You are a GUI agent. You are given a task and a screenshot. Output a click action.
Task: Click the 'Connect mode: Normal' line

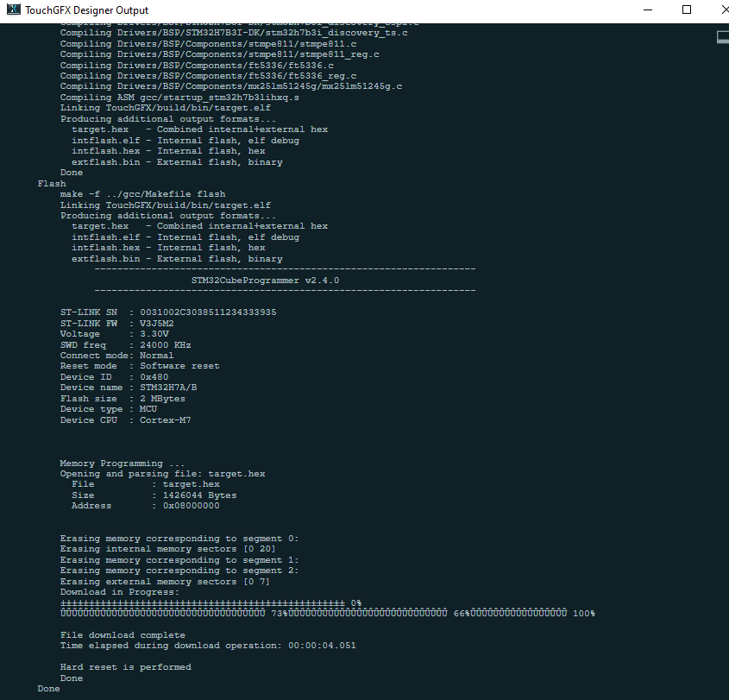click(x=116, y=356)
